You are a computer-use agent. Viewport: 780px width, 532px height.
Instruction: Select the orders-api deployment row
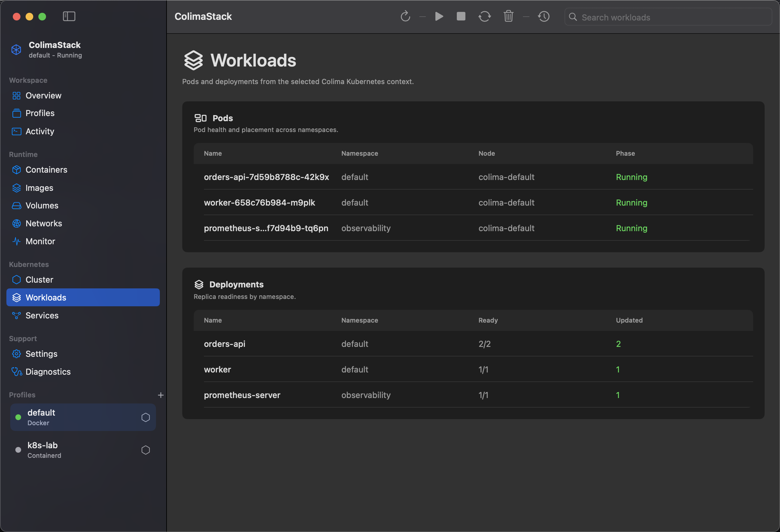473,344
